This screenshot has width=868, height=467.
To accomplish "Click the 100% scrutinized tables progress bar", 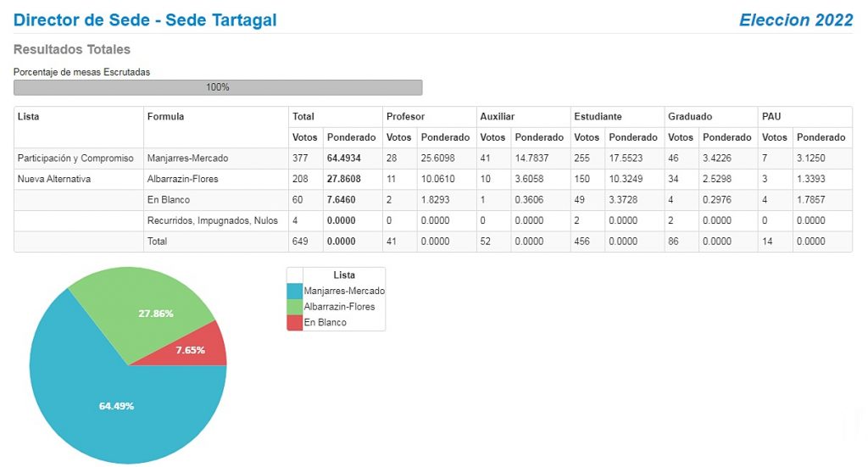I will (218, 87).
